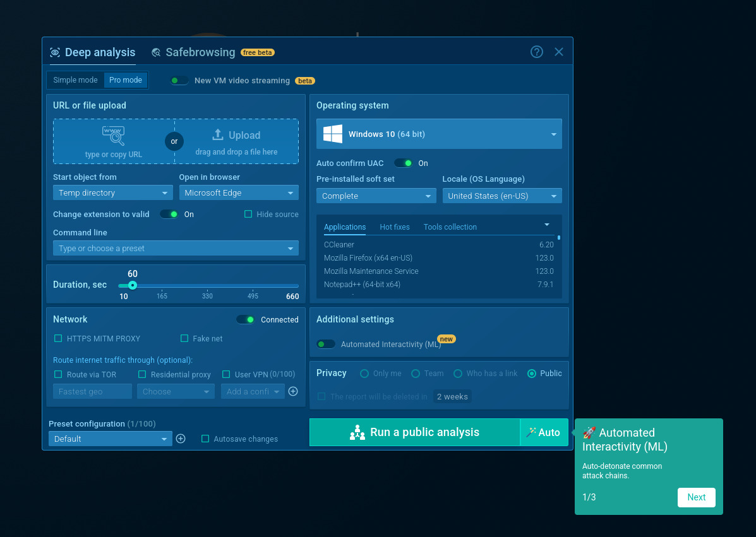Image resolution: width=756 pixels, height=537 pixels.
Task: Open Add a config VPN dropdown
Action: pos(253,392)
